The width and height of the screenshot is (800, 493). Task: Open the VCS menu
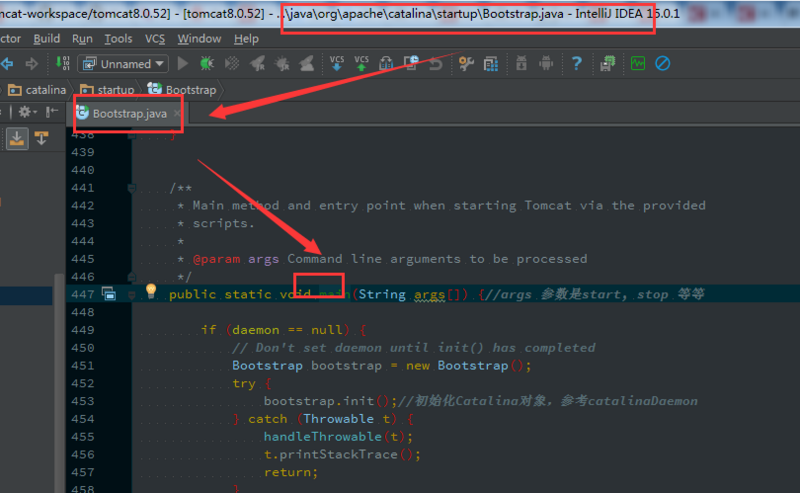[x=155, y=39]
